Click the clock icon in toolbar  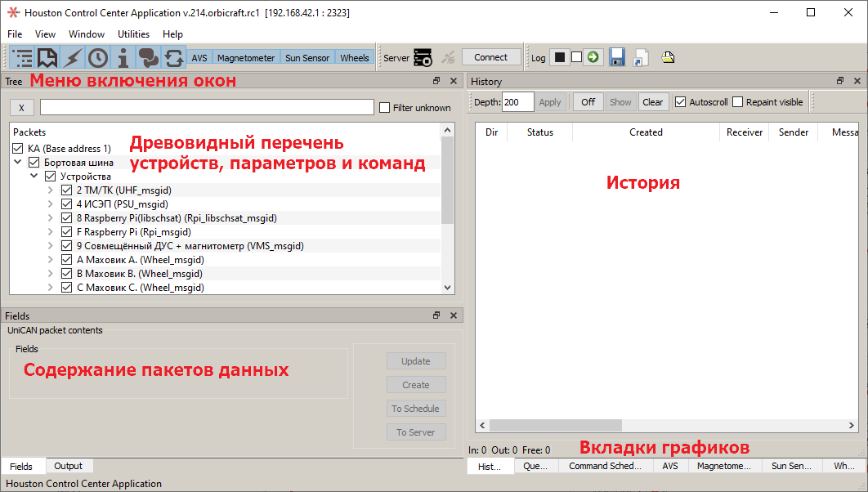pyautogui.click(x=98, y=57)
